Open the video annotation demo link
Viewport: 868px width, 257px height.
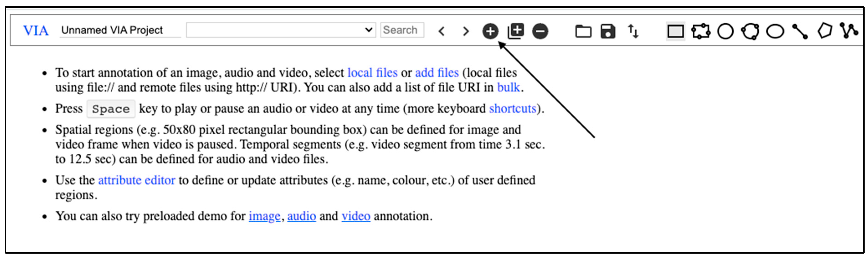[x=356, y=216]
